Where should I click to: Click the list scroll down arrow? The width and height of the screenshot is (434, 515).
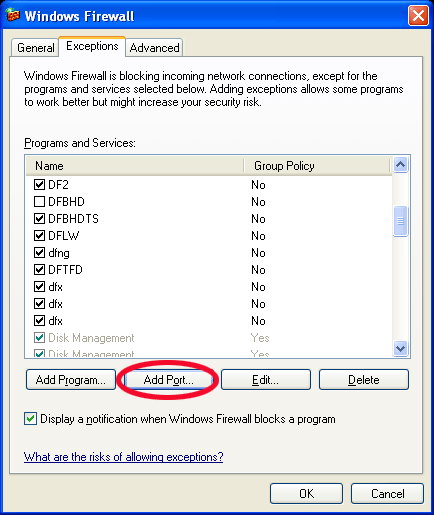tap(400, 349)
